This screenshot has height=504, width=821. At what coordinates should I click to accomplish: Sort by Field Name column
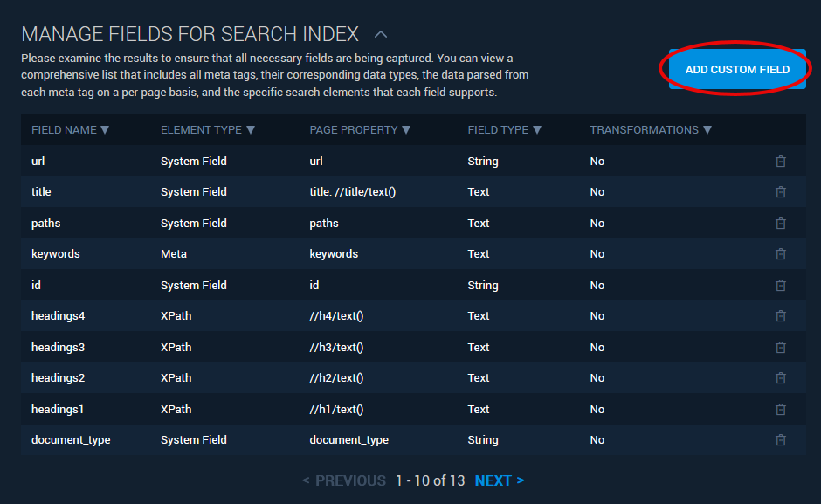pyautogui.click(x=70, y=130)
